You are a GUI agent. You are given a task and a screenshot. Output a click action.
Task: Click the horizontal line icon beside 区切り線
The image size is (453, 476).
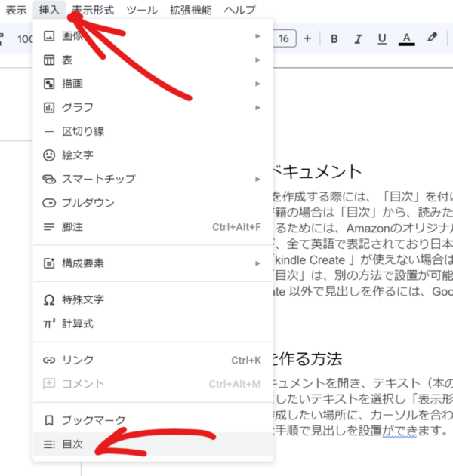point(49,131)
